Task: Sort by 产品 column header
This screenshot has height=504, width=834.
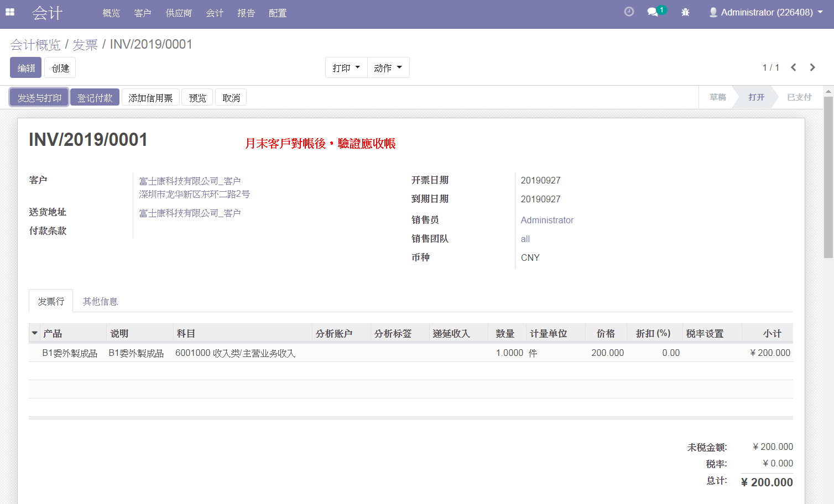Action: point(72,333)
